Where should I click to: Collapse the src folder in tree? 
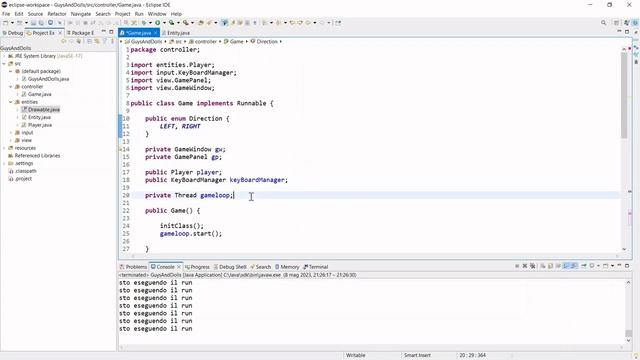(4, 64)
